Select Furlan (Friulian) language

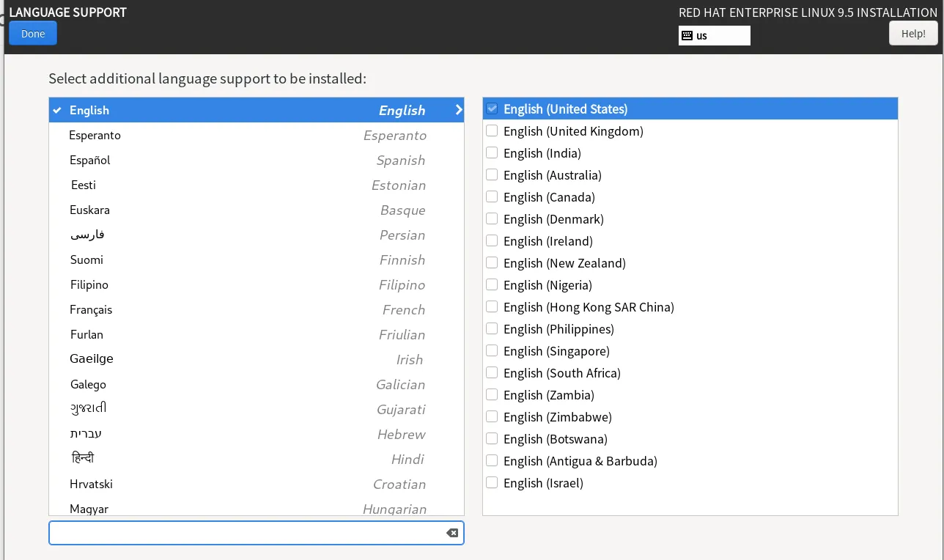pos(257,334)
